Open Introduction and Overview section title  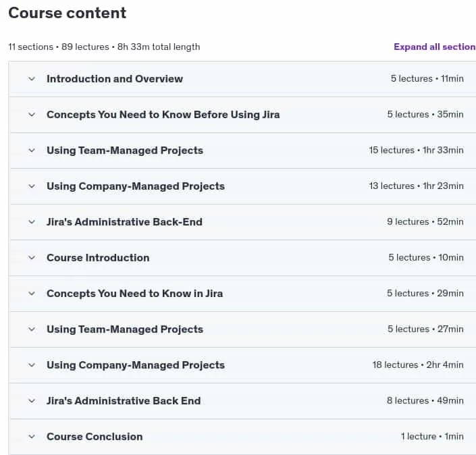coord(115,79)
